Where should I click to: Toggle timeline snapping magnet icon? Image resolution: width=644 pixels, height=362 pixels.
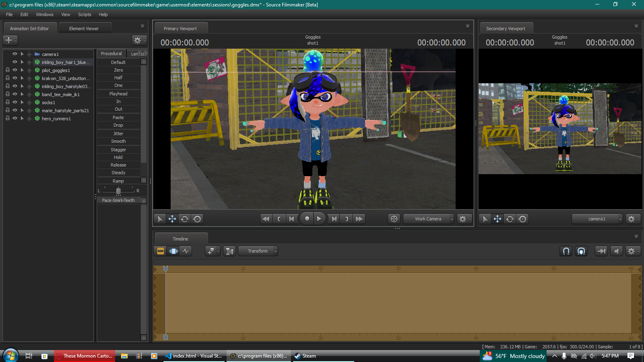coord(566,251)
